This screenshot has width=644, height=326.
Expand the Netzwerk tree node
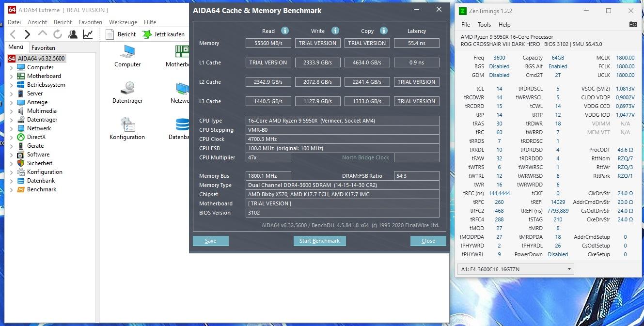point(12,129)
